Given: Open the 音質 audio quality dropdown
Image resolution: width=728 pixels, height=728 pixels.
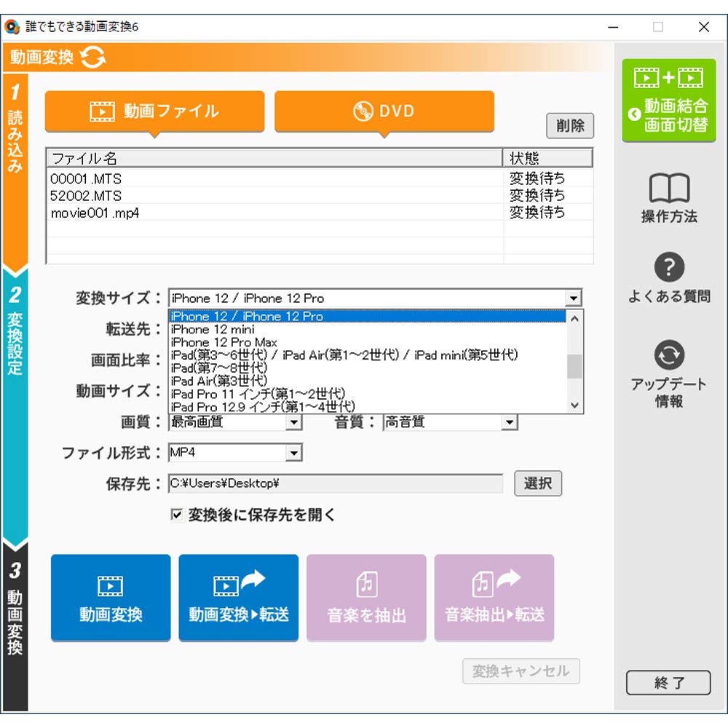Looking at the screenshot, I should coord(510,422).
